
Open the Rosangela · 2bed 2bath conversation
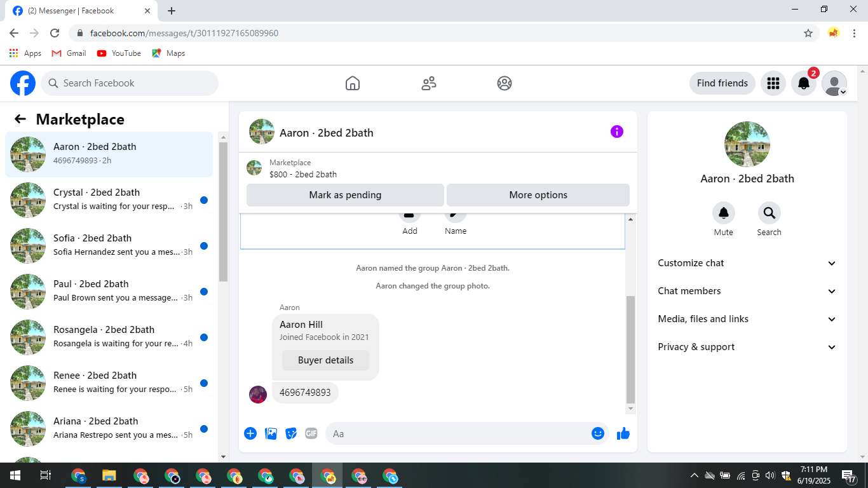(109, 337)
